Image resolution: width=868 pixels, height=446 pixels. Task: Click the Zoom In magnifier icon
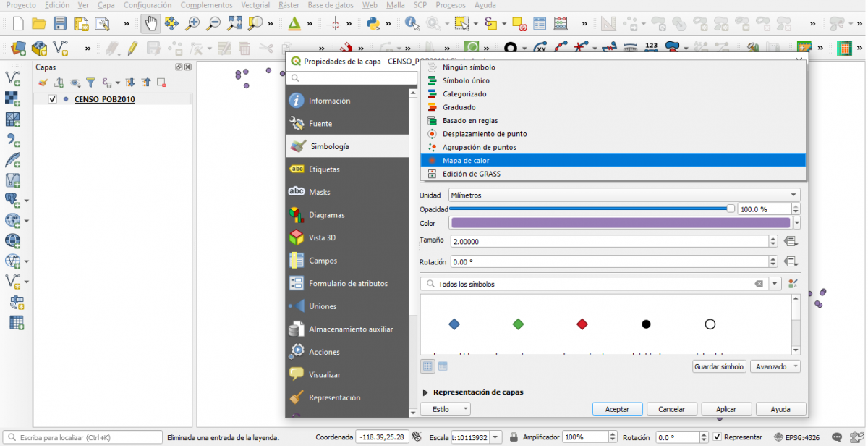pos(192,23)
